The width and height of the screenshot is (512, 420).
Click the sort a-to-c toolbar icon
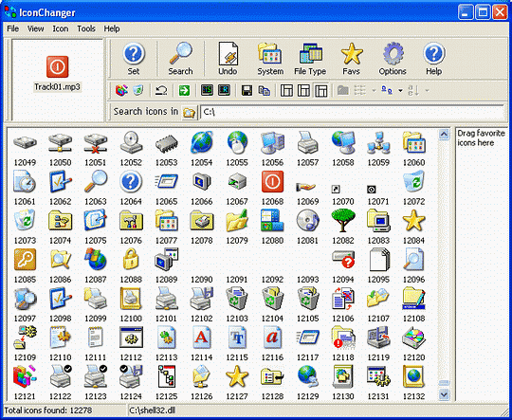click(413, 90)
